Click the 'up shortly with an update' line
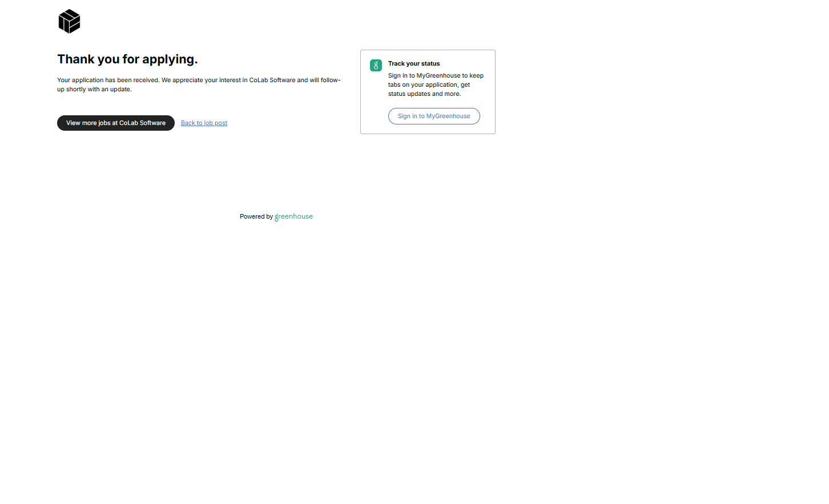The image size is (829, 504). [94, 90]
